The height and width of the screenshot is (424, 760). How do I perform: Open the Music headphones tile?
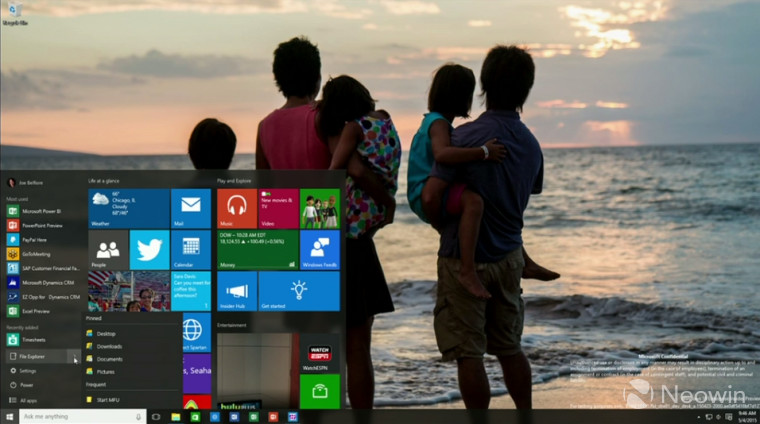click(236, 208)
